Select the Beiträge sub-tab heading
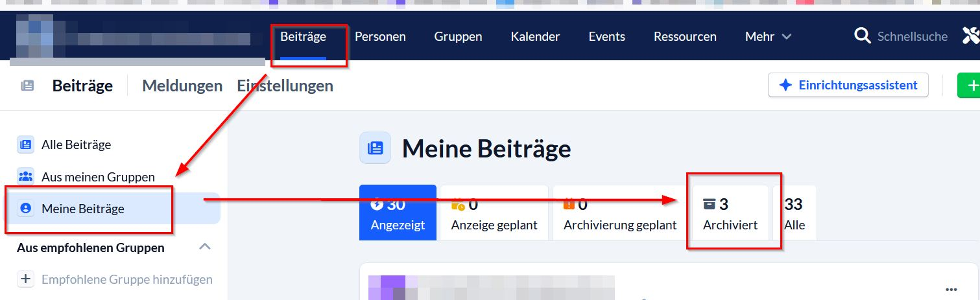980x300 pixels. (82, 86)
